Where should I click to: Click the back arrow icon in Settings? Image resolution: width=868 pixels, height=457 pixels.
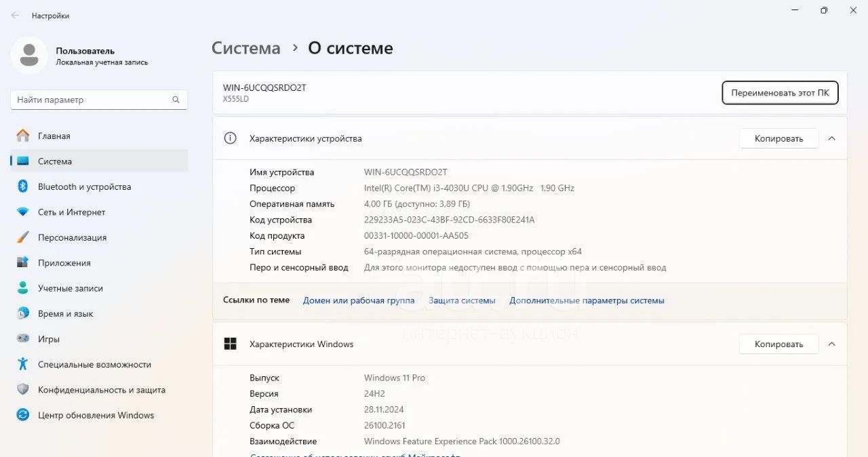pyautogui.click(x=15, y=16)
